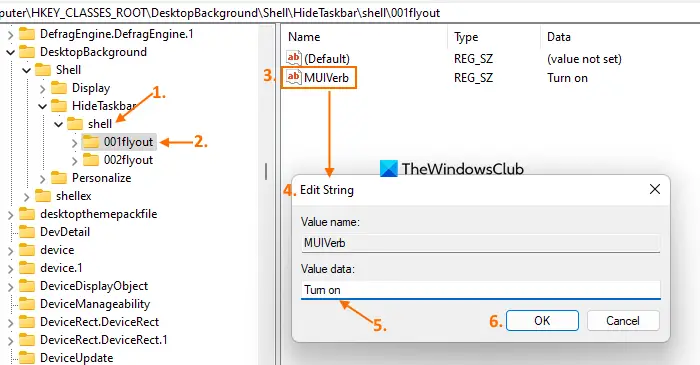Close the Edit String dialog with X
The width and height of the screenshot is (700, 365).
pyautogui.click(x=655, y=189)
